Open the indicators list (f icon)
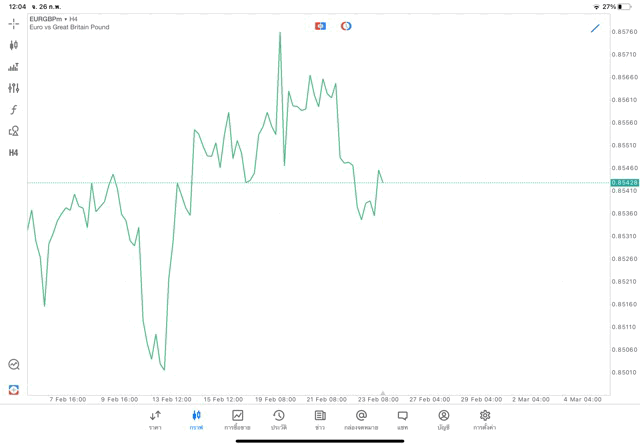640x447 pixels. (14, 110)
